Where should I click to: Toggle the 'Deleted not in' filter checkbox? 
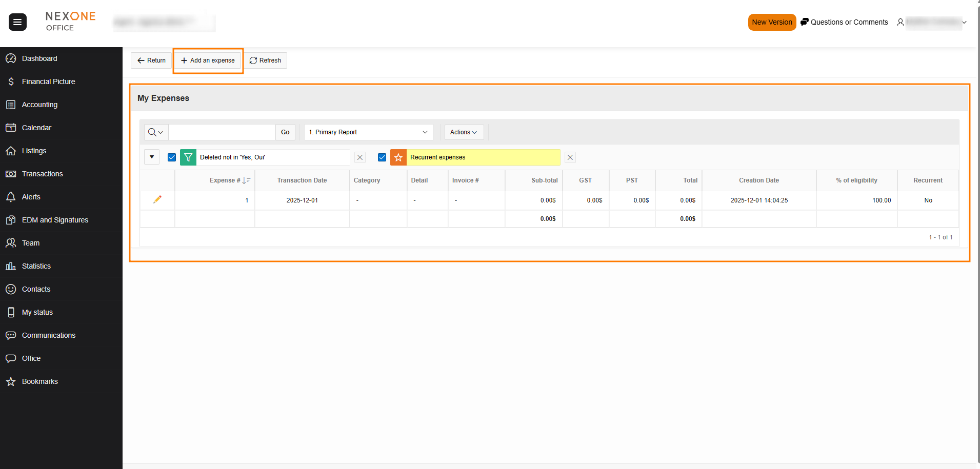(x=172, y=157)
